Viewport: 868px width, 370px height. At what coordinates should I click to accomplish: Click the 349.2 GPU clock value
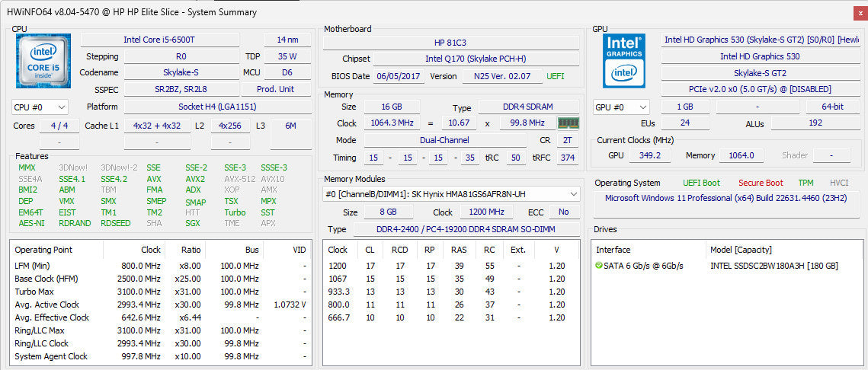tap(652, 155)
